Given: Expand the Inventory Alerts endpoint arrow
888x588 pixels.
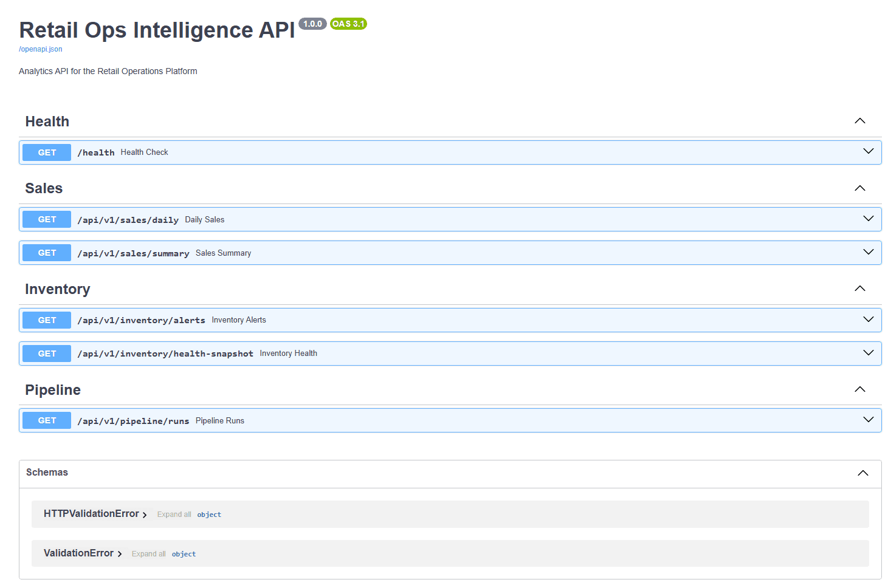Looking at the screenshot, I should 868,320.
